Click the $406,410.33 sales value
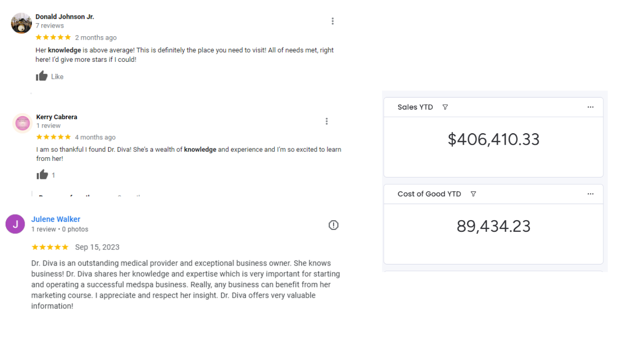The width and height of the screenshot is (644, 362). point(493,139)
